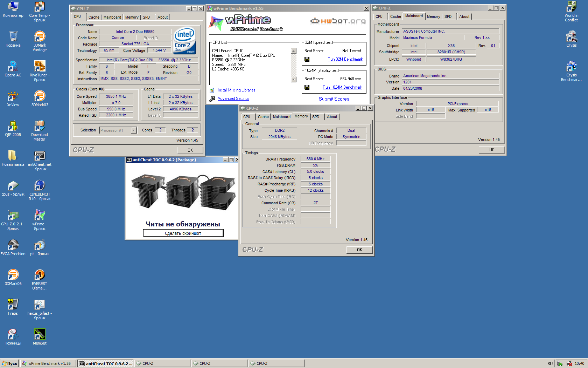
Task: Switch to CPU tab in the CPU-Z memory window
Action: click(x=247, y=117)
